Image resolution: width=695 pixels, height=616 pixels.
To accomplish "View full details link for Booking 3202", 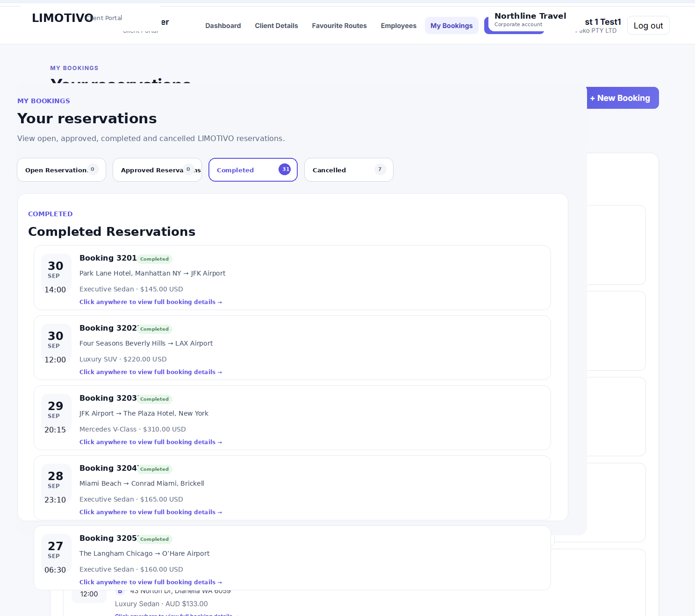I will point(150,372).
